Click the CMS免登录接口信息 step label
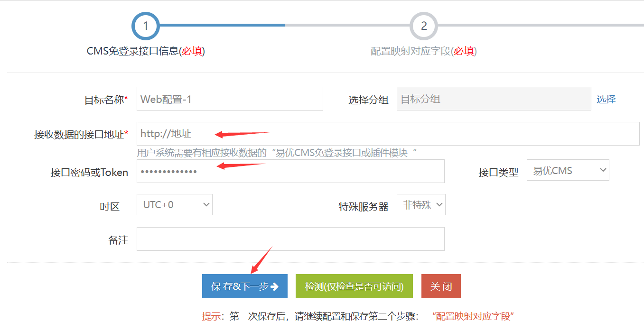 (x=146, y=51)
